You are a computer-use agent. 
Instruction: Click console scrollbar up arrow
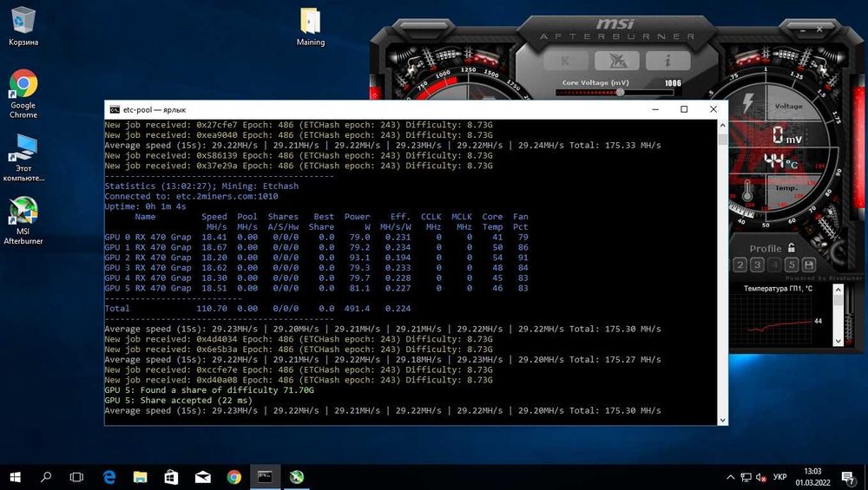click(x=722, y=125)
